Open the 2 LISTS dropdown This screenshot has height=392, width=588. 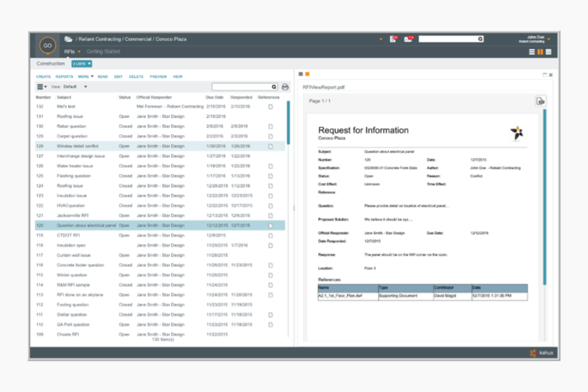(82, 64)
